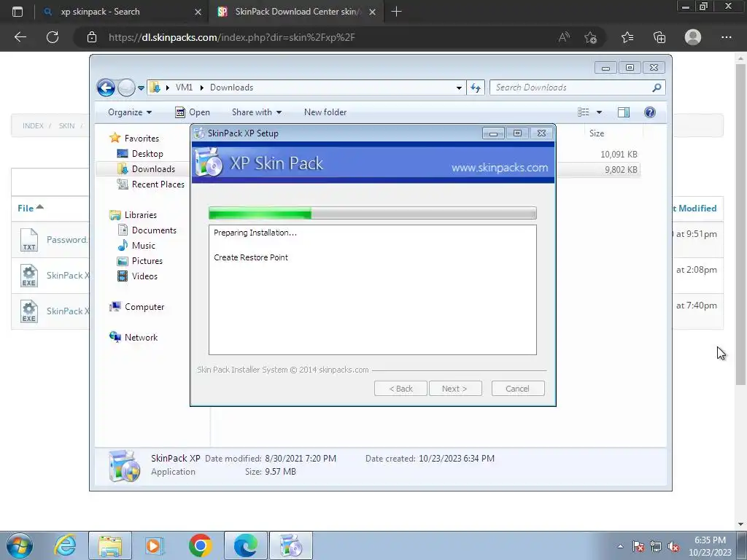This screenshot has width=747, height=560.
Task: Click INDEX breadcrumb on web page
Action: click(33, 125)
